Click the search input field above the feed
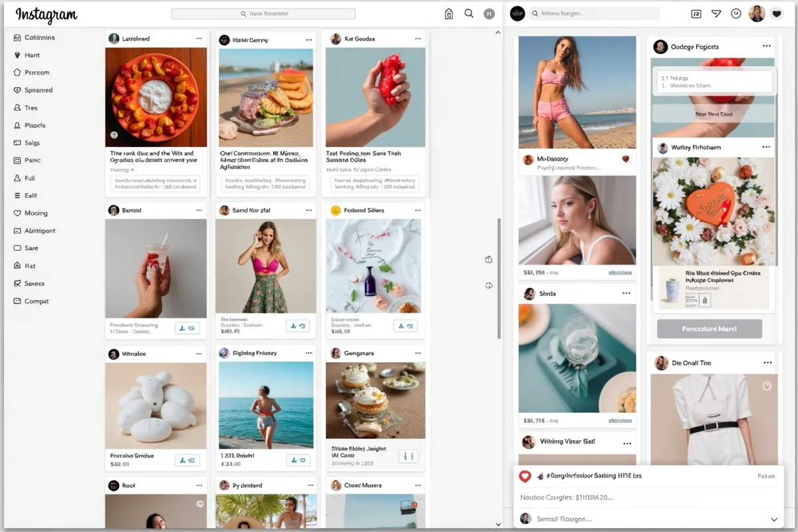Image resolution: width=798 pixels, height=532 pixels. pyautogui.click(x=264, y=13)
